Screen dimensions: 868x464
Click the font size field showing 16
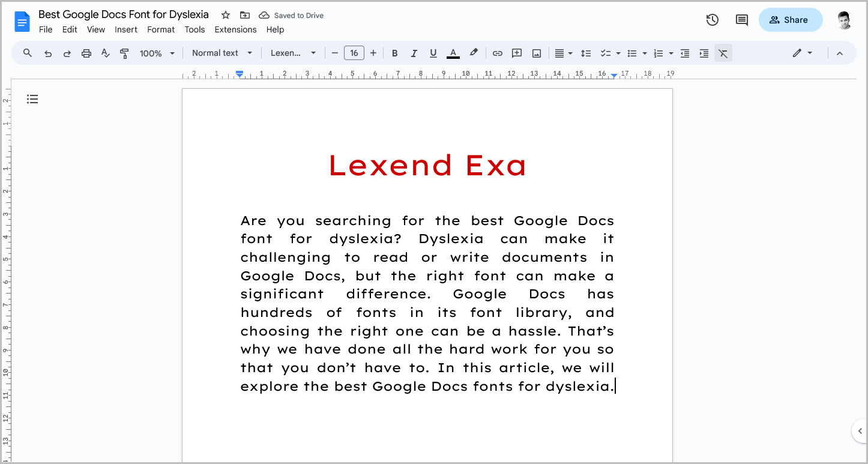tap(354, 53)
